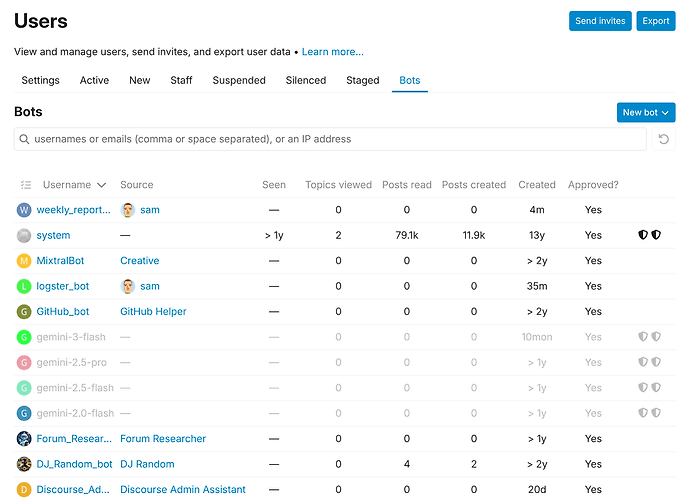The image size is (687, 500).
Task: Open the Learn more link
Action: (333, 52)
